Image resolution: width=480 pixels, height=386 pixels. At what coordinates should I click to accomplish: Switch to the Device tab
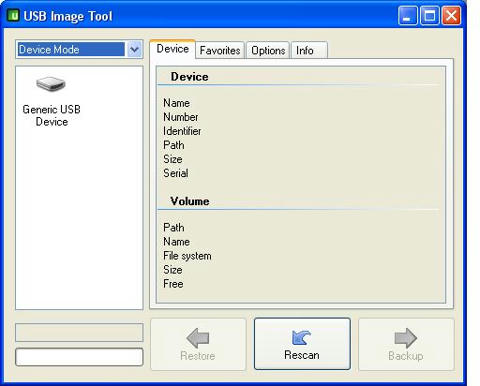pyautogui.click(x=172, y=49)
